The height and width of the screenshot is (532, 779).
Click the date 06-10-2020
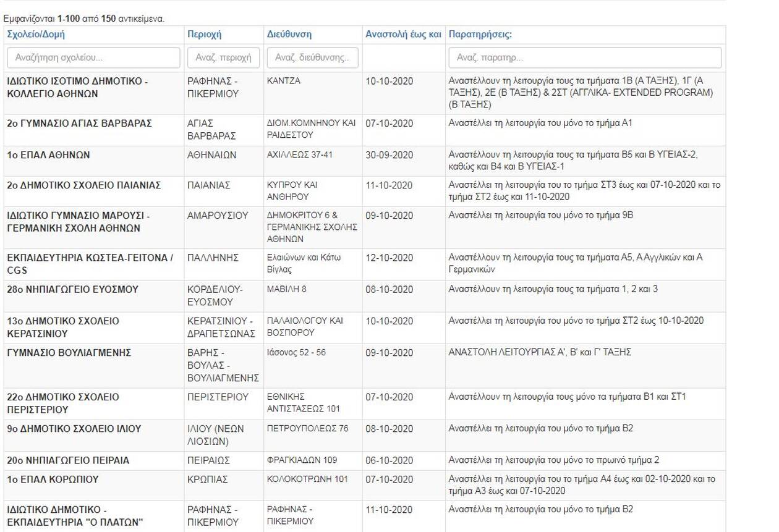pyautogui.click(x=389, y=460)
